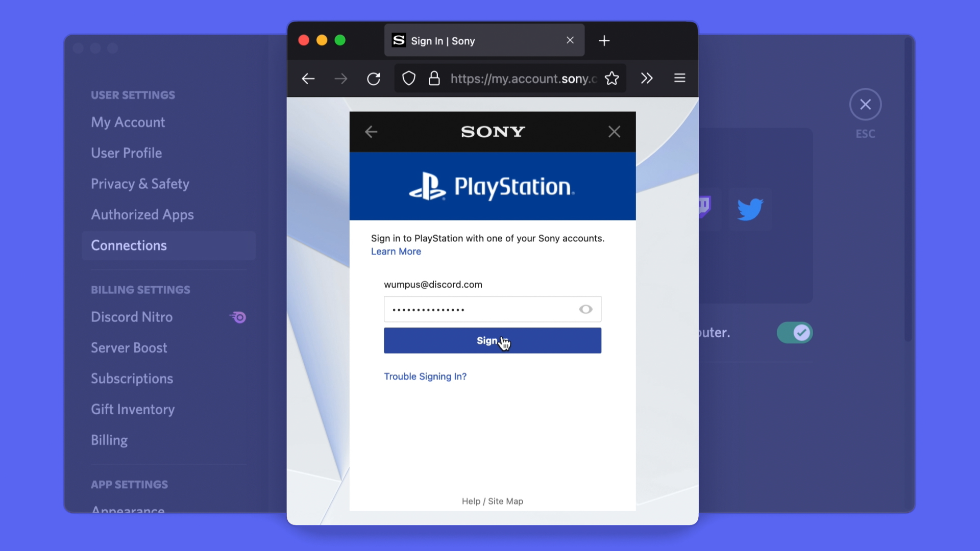This screenshot has width=980, height=551.
Task: Click the email input field
Action: (x=433, y=284)
